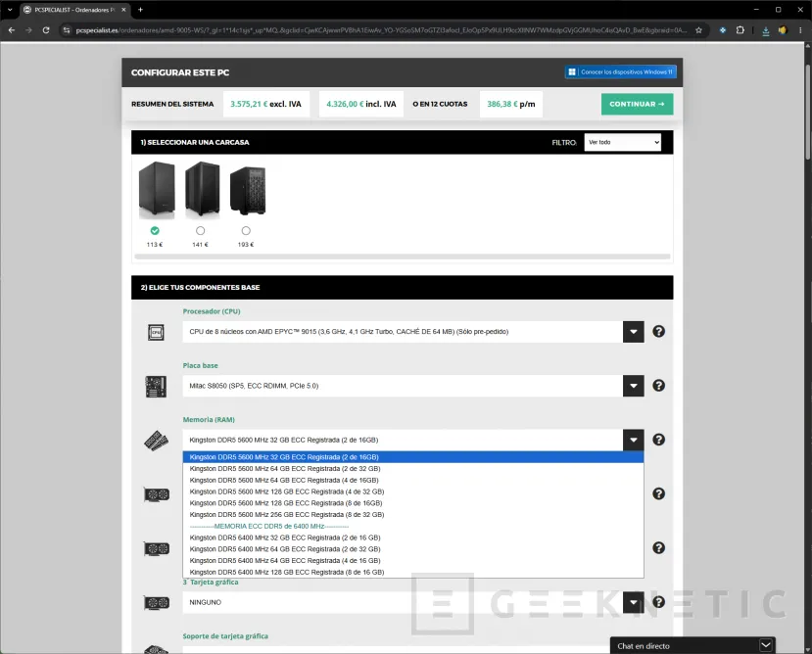The image size is (812, 654).
Task: Open a new browser tab
Action: click(x=140, y=10)
